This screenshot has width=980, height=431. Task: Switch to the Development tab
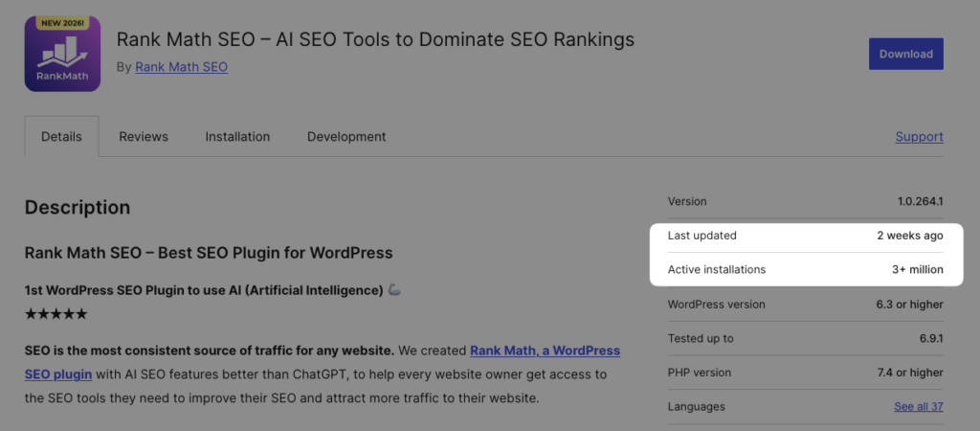coord(346,136)
